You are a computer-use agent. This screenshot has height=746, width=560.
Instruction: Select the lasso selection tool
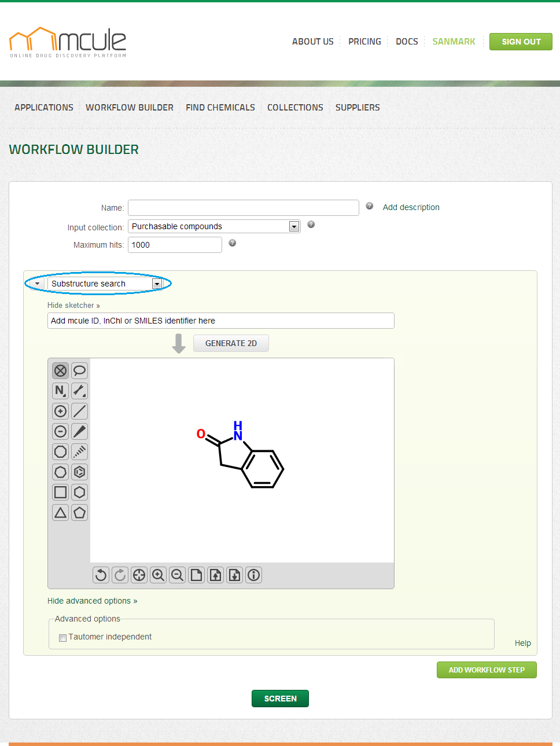click(x=80, y=370)
